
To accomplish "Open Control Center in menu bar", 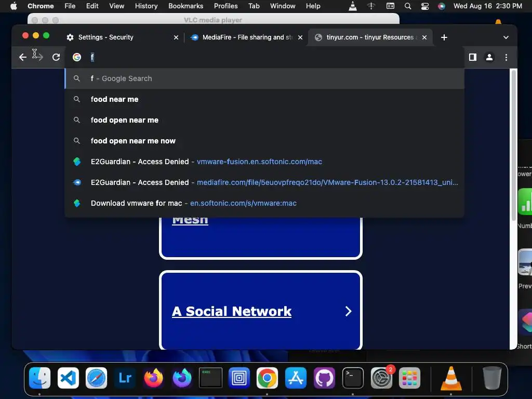I will [425, 6].
